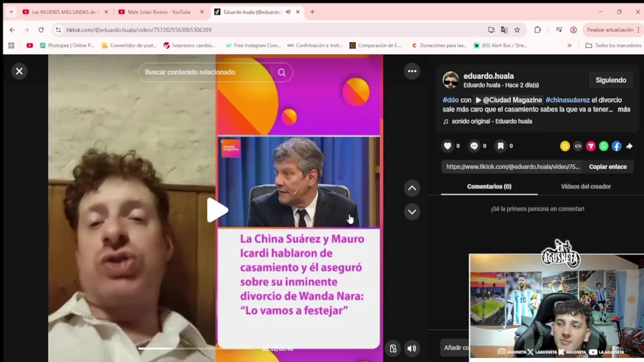Click the eduardo.huala username link
The height and width of the screenshot is (362, 644).
pyautogui.click(x=488, y=76)
